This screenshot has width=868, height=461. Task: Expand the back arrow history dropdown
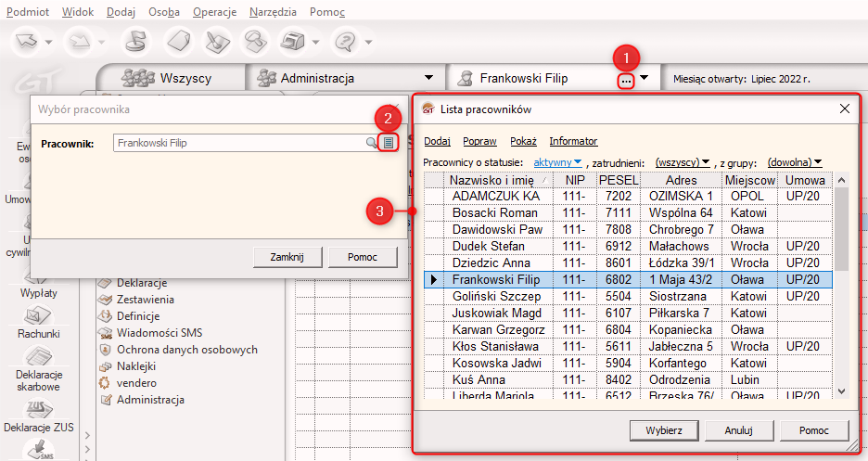point(49,42)
